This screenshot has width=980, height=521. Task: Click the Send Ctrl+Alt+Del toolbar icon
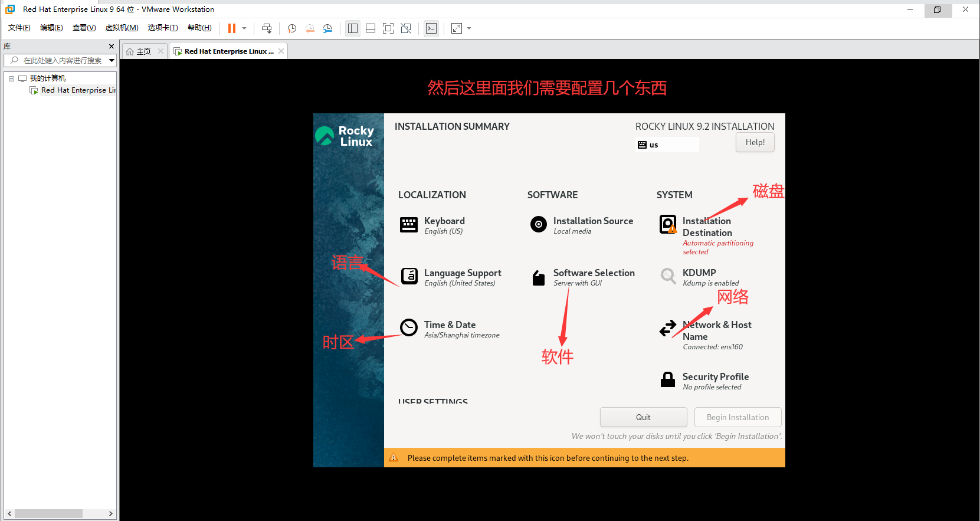(x=267, y=28)
